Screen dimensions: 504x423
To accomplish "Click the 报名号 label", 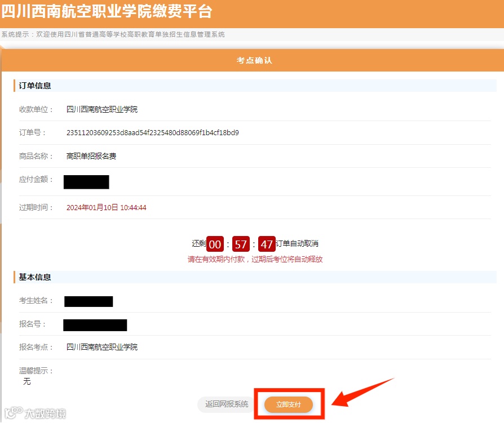I will 33,324.
